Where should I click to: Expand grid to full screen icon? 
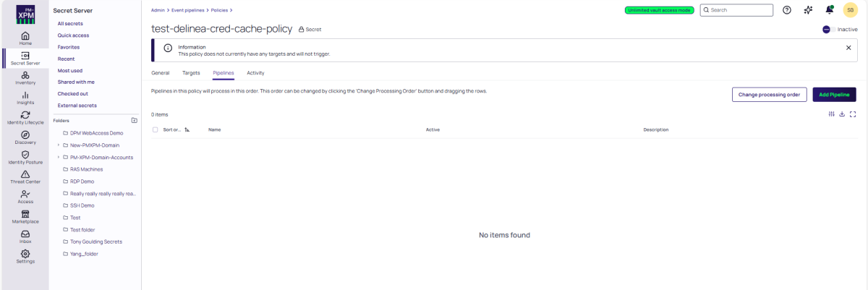[x=853, y=114]
